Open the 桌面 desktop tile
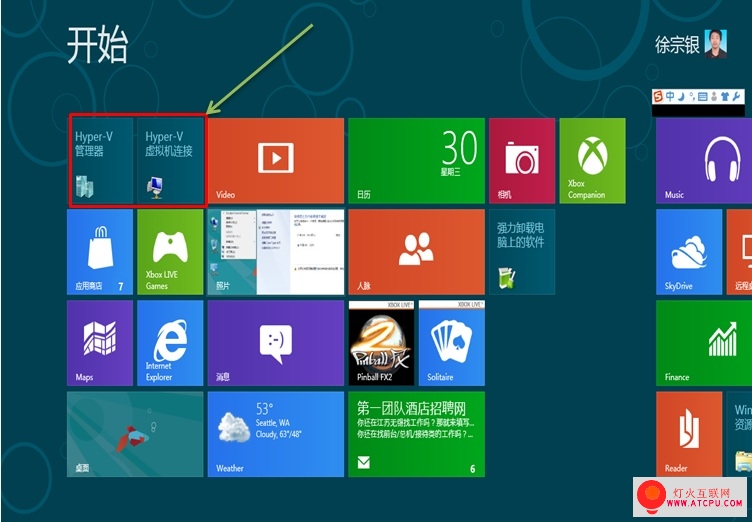This screenshot has height=522, width=752. pos(135,434)
